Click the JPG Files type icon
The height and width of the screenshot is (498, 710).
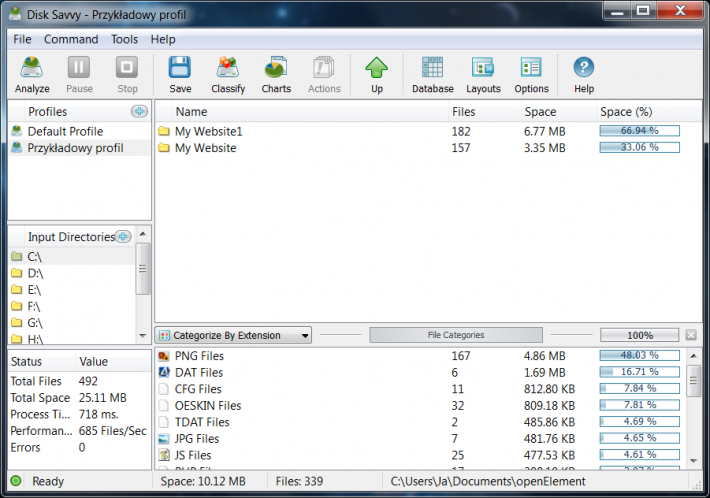164,439
